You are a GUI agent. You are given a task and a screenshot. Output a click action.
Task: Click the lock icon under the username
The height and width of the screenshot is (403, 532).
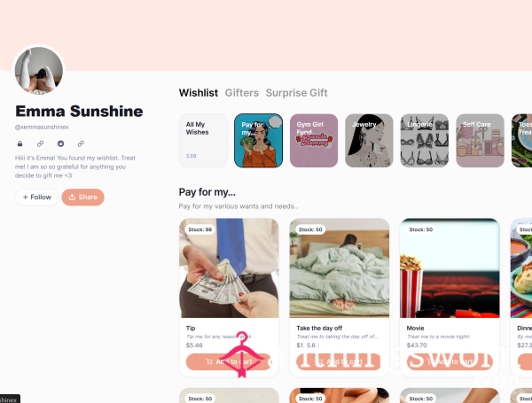[20, 143]
